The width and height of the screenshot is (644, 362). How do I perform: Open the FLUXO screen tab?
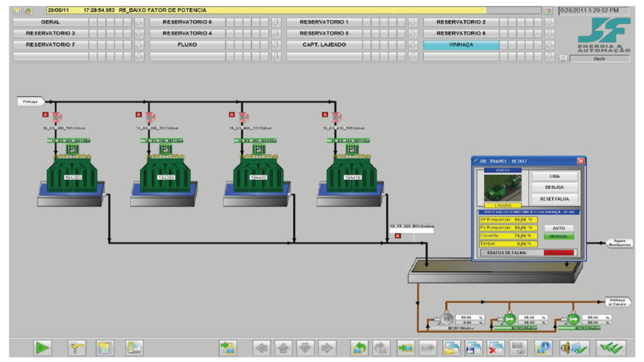187,45
